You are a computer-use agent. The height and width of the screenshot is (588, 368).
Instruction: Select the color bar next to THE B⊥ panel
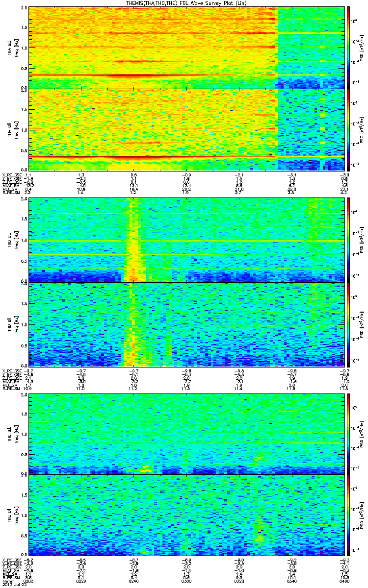tap(348, 433)
